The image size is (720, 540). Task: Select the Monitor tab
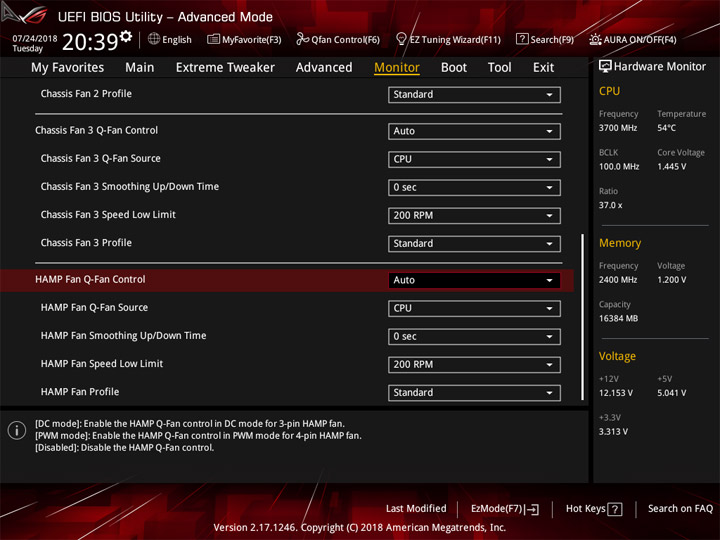397,68
